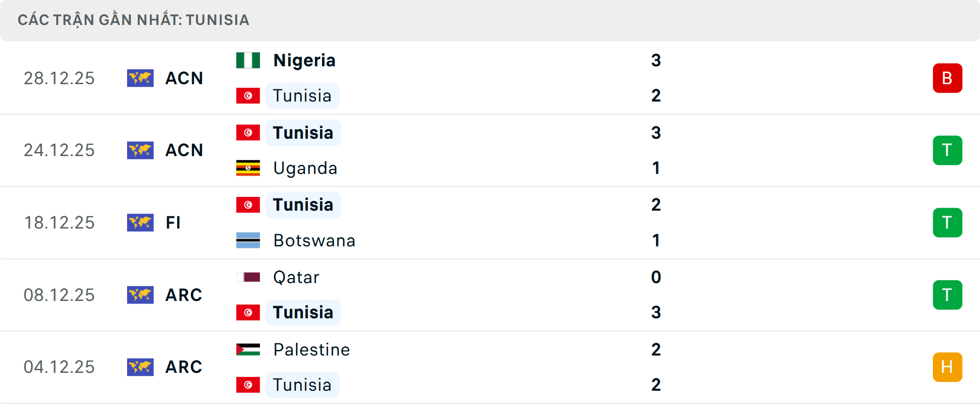The width and height of the screenshot is (980, 404).
Task: Click the red B loss badge
Action: pos(947,78)
